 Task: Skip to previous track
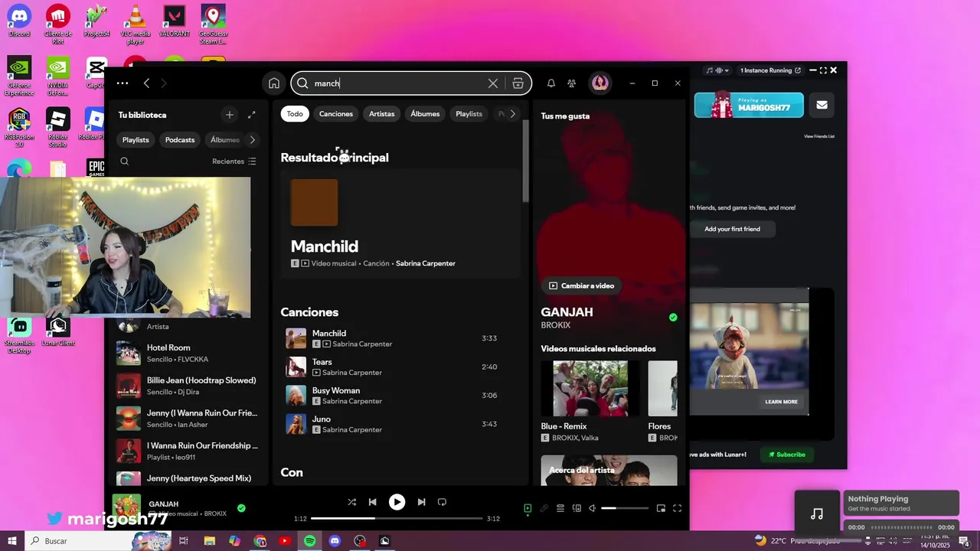372,502
